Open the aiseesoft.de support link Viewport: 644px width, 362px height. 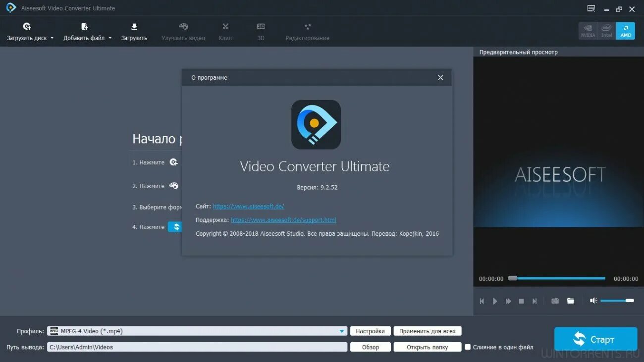click(x=283, y=220)
